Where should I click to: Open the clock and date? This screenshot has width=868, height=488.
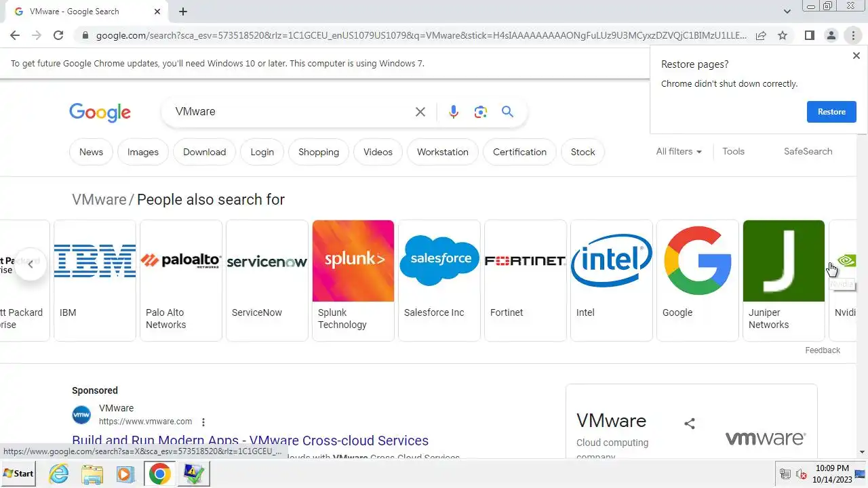(832, 474)
